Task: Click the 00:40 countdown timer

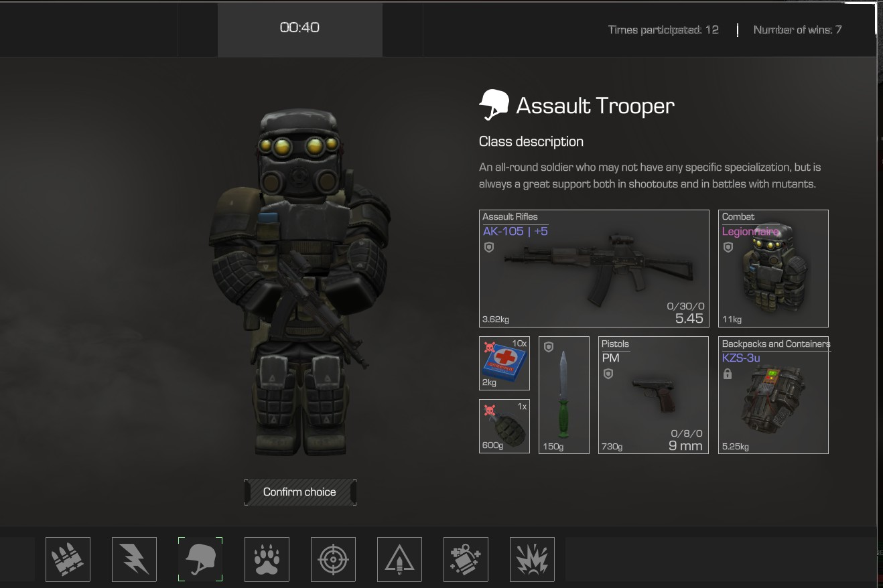Action: pyautogui.click(x=299, y=28)
